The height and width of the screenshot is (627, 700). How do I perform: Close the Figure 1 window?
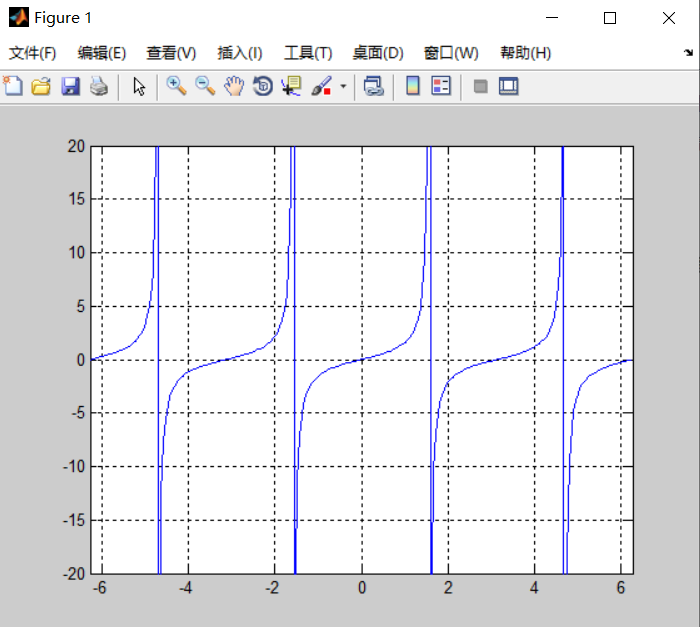669,18
